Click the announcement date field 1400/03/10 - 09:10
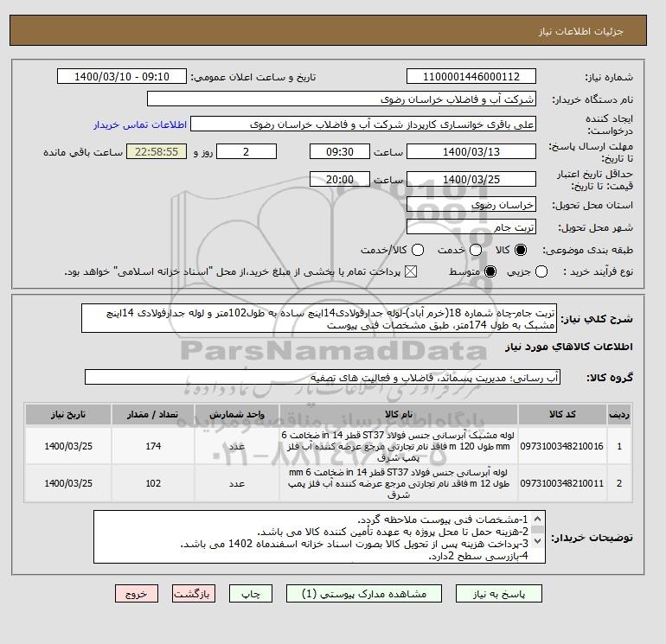Viewport: 666px width, 644px height. pyautogui.click(x=122, y=76)
